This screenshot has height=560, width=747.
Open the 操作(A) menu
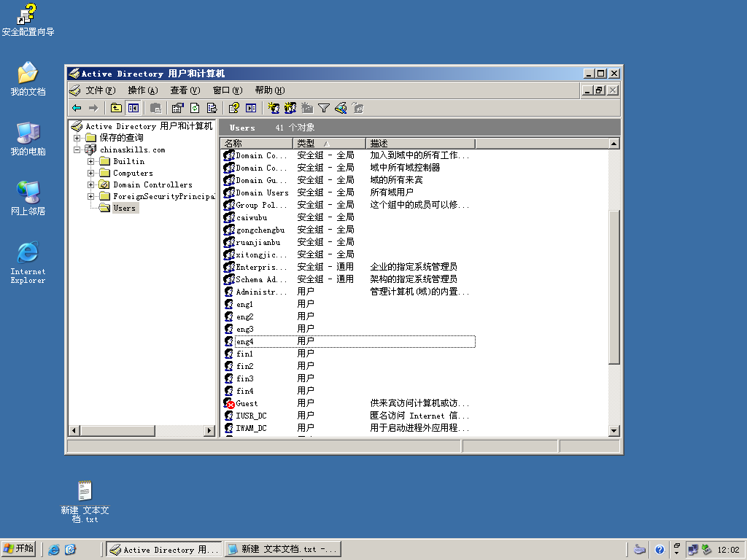pyautogui.click(x=143, y=90)
